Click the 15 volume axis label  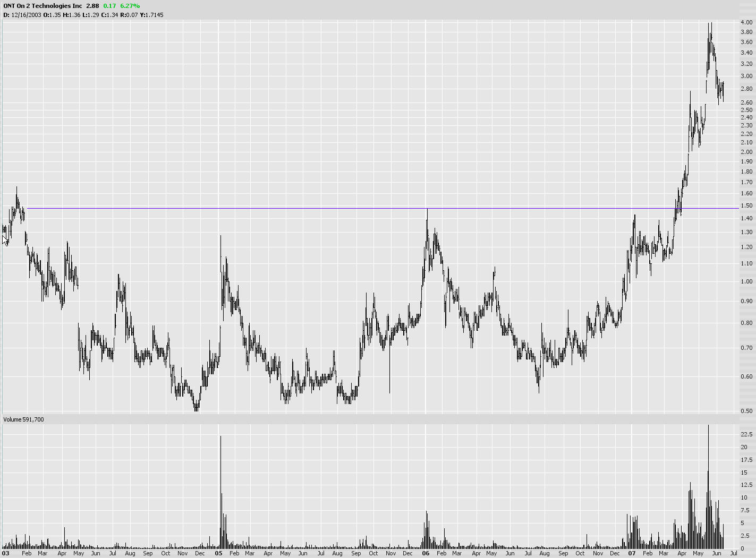tap(744, 473)
